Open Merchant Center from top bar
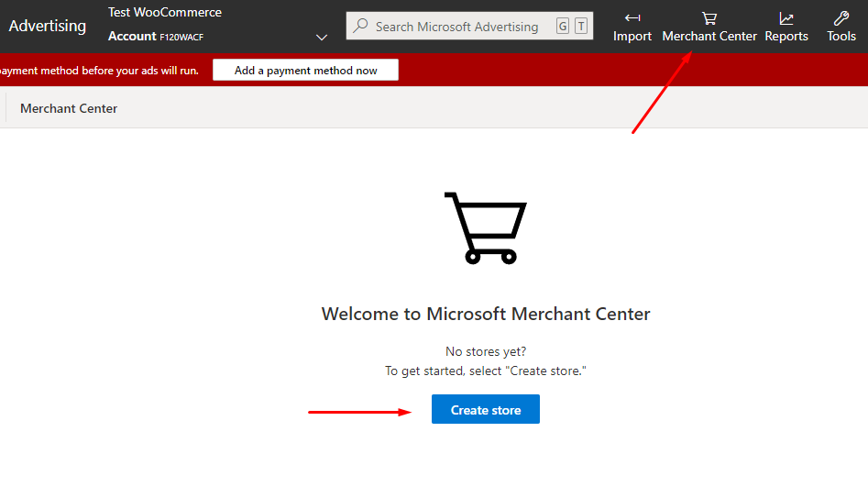Image resolution: width=868 pixels, height=487 pixels. tap(709, 27)
